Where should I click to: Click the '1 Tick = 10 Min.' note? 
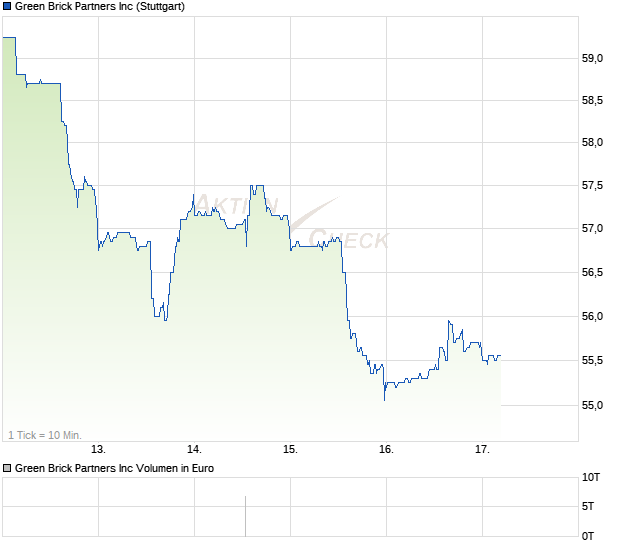(45, 435)
